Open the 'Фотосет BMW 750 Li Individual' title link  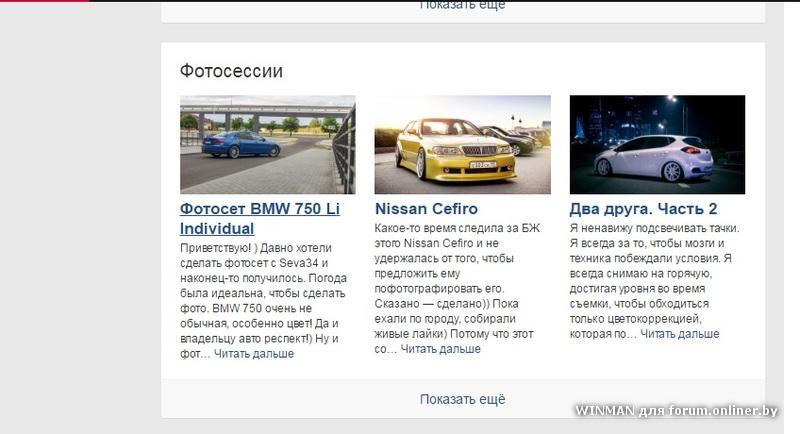pyautogui.click(x=260, y=218)
